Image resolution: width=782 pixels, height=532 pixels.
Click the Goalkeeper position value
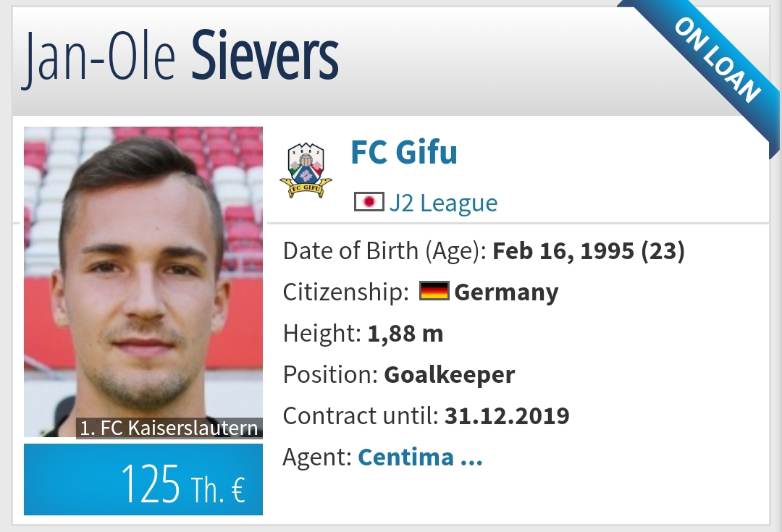click(x=450, y=375)
